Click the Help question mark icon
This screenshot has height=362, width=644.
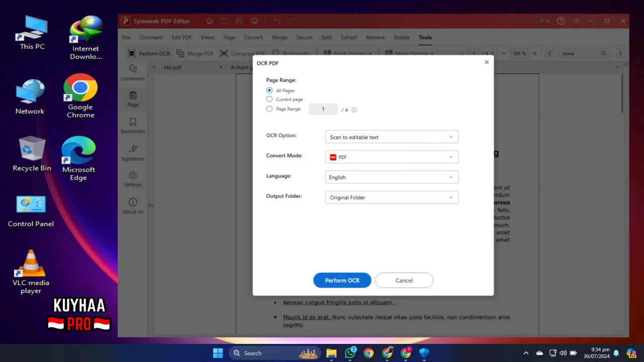pos(561,21)
